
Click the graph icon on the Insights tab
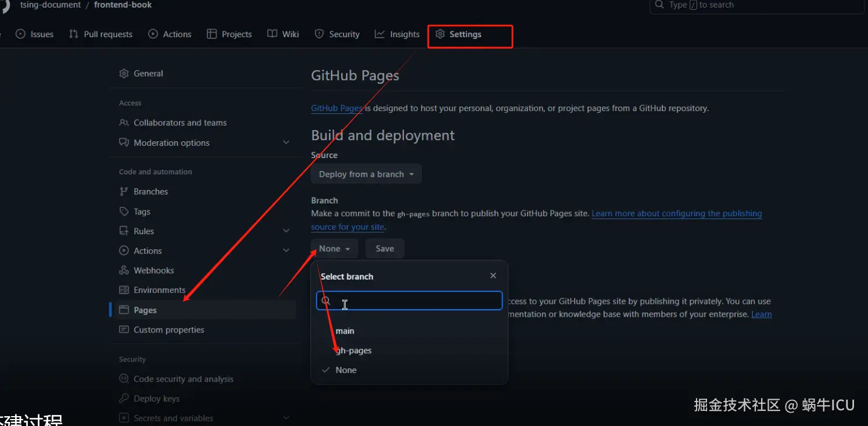[379, 34]
